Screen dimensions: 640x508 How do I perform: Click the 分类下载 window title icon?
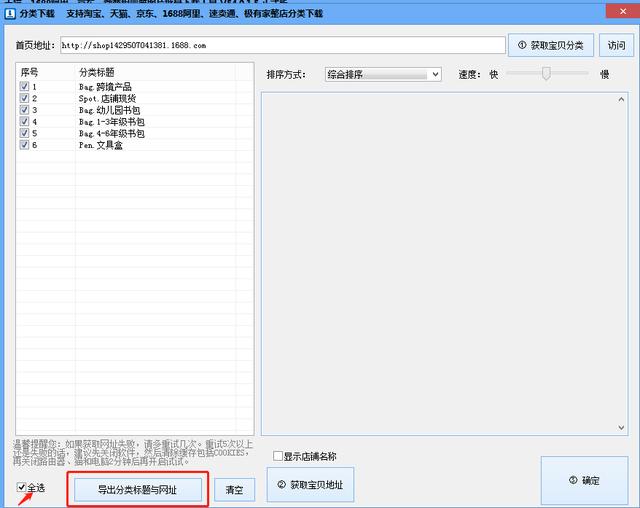coord(10,14)
